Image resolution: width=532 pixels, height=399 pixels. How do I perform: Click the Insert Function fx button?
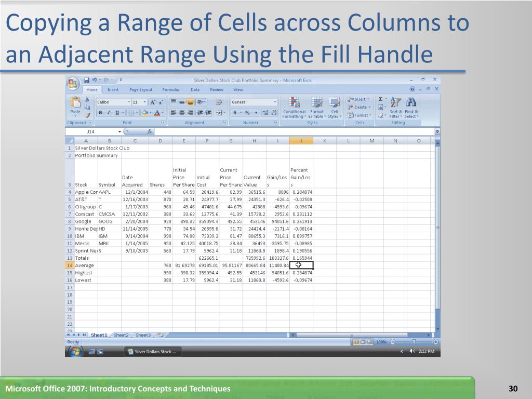click(x=150, y=131)
